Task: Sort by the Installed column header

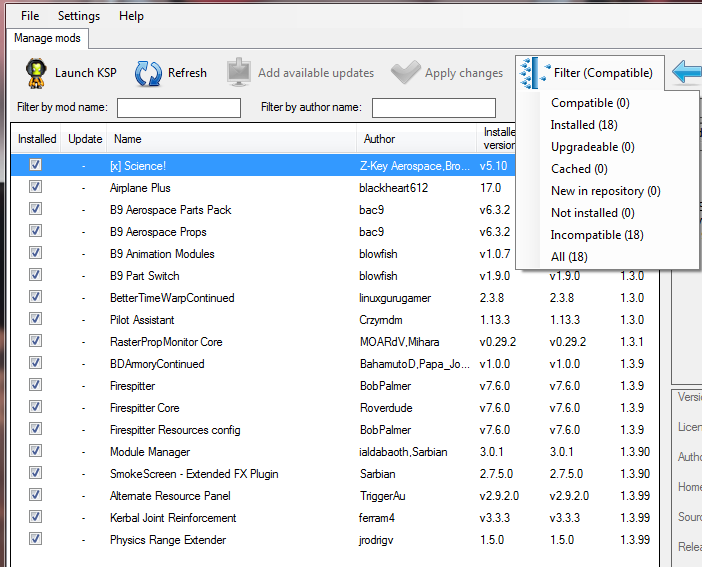Action: (x=37, y=139)
